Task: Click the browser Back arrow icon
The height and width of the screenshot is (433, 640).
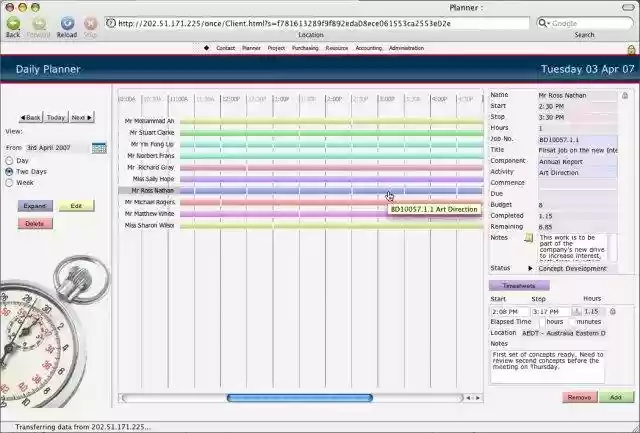Action: pyautogui.click(x=13, y=23)
